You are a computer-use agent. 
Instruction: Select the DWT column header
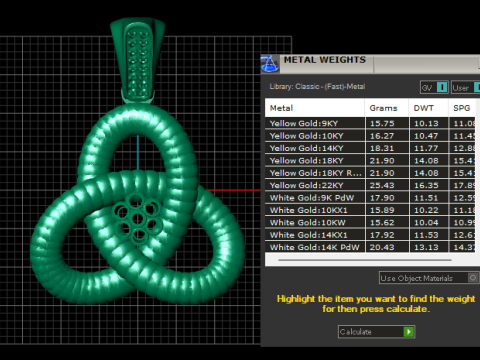(x=429, y=108)
